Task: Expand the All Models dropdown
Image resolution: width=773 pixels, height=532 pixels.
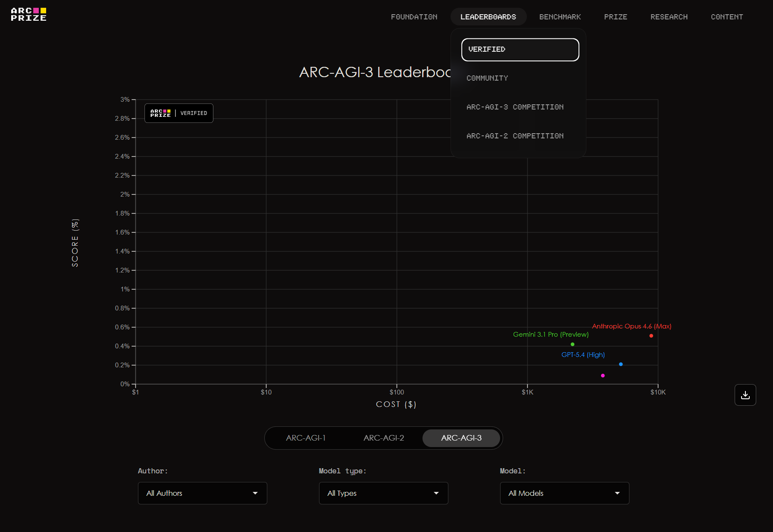Action: click(x=565, y=493)
